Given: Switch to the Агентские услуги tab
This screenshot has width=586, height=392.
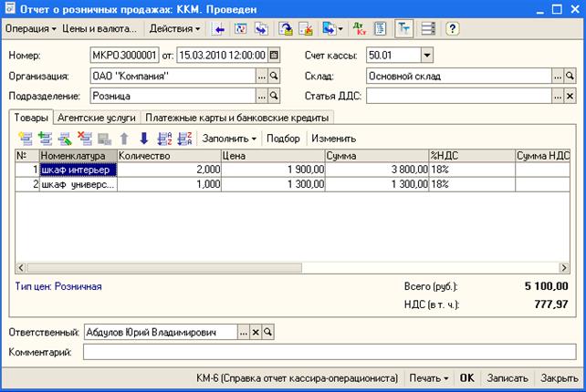Looking at the screenshot, I should click(95, 117).
